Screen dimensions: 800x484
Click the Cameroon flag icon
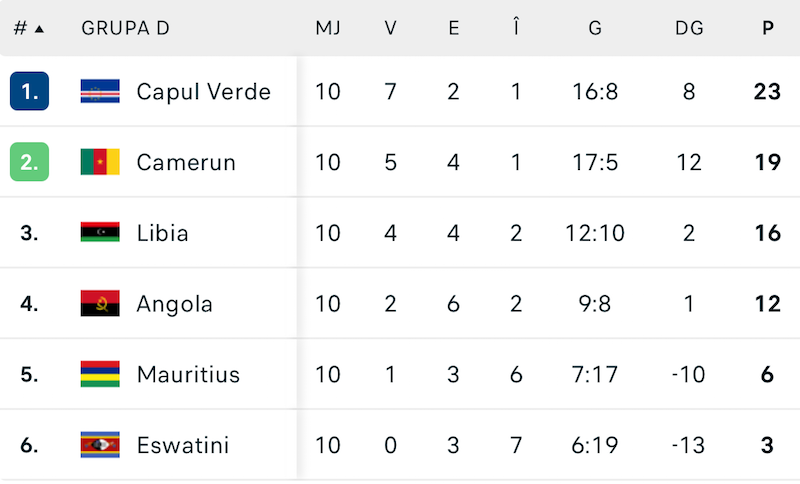100,162
